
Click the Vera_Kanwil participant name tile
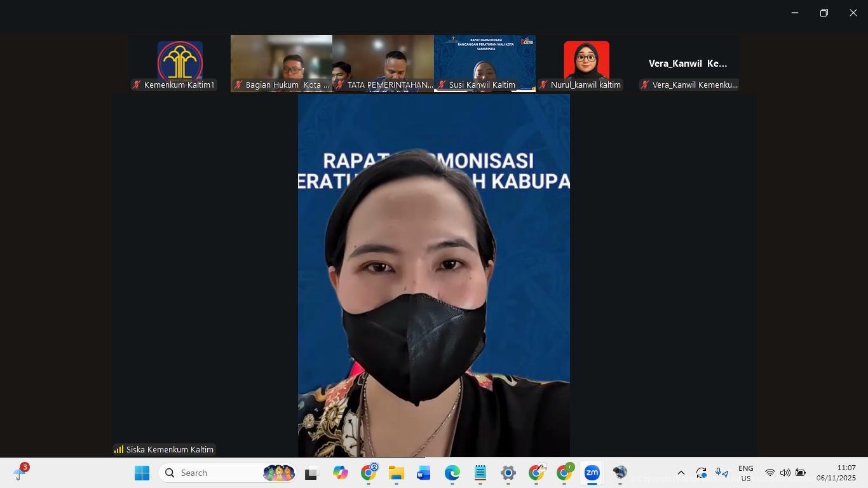[688, 64]
